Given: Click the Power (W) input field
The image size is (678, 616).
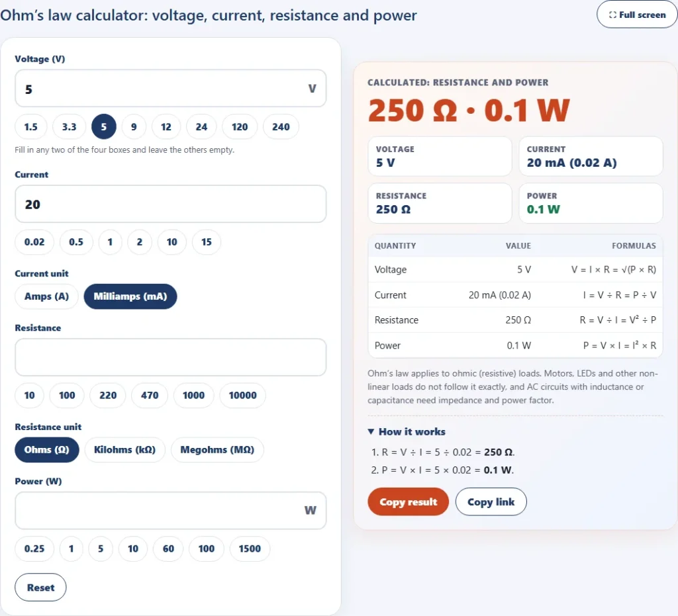Looking at the screenshot, I should tap(170, 511).
